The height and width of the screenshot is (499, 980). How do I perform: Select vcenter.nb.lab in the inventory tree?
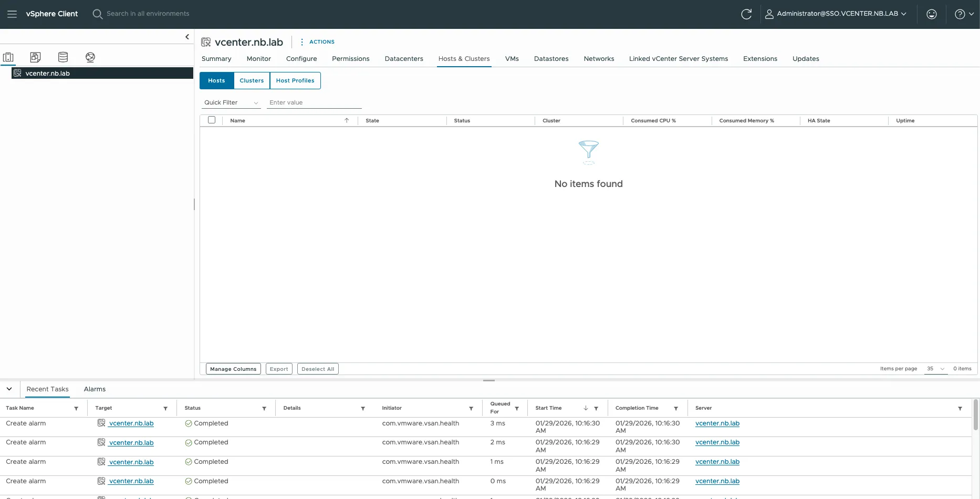[102, 74]
